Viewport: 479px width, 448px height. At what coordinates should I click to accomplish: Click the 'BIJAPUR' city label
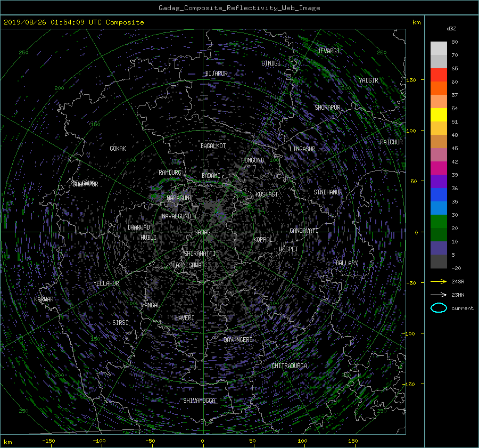[x=216, y=74]
